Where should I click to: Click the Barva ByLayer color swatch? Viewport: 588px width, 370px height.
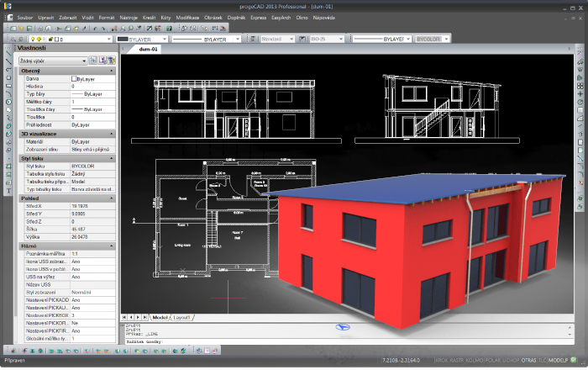[74, 79]
